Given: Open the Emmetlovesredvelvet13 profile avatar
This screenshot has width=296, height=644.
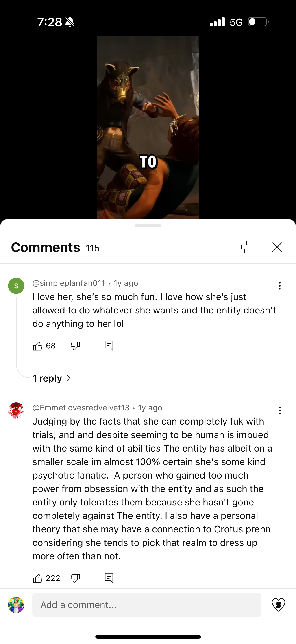Looking at the screenshot, I should click(x=16, y=410).
